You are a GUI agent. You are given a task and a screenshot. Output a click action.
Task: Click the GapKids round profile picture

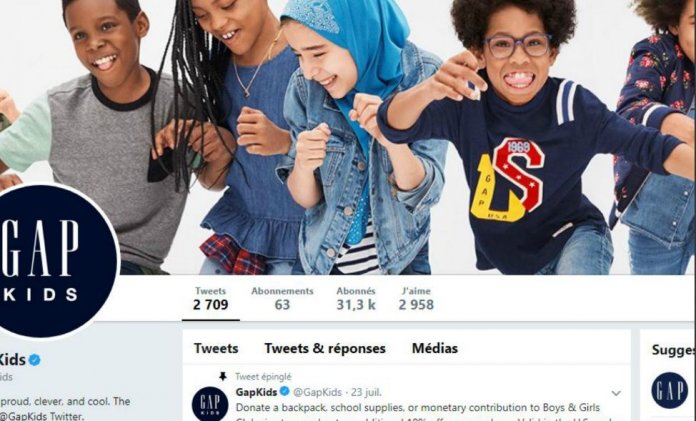point(53,261)
